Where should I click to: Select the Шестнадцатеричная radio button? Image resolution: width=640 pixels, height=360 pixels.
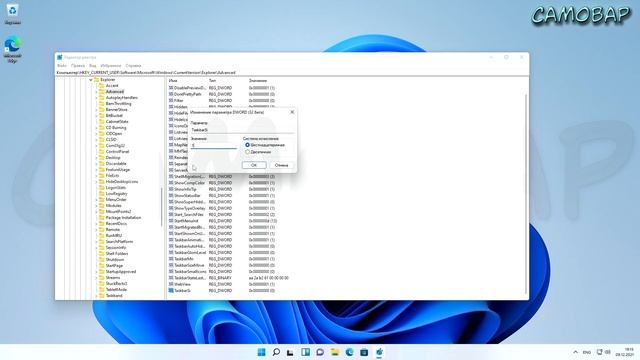point(247,145)
